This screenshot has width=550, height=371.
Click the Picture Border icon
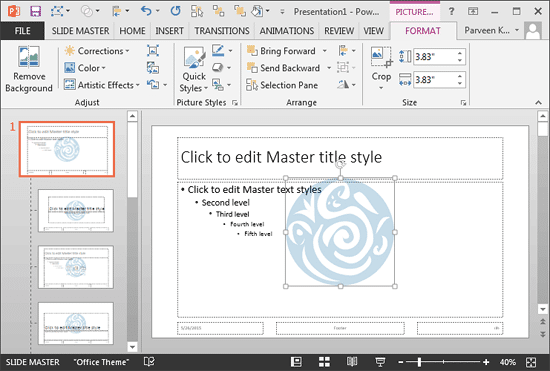218,50
